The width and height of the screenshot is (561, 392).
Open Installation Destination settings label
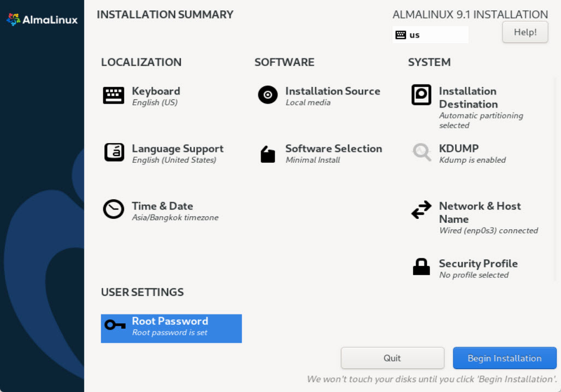468,98
